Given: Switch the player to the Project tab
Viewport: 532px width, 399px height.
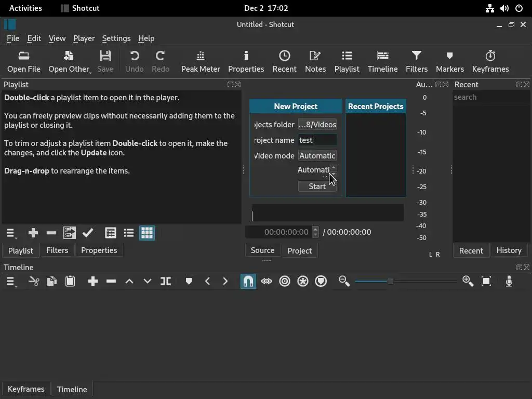Looking at the screenshot, I should pos(300,251).
